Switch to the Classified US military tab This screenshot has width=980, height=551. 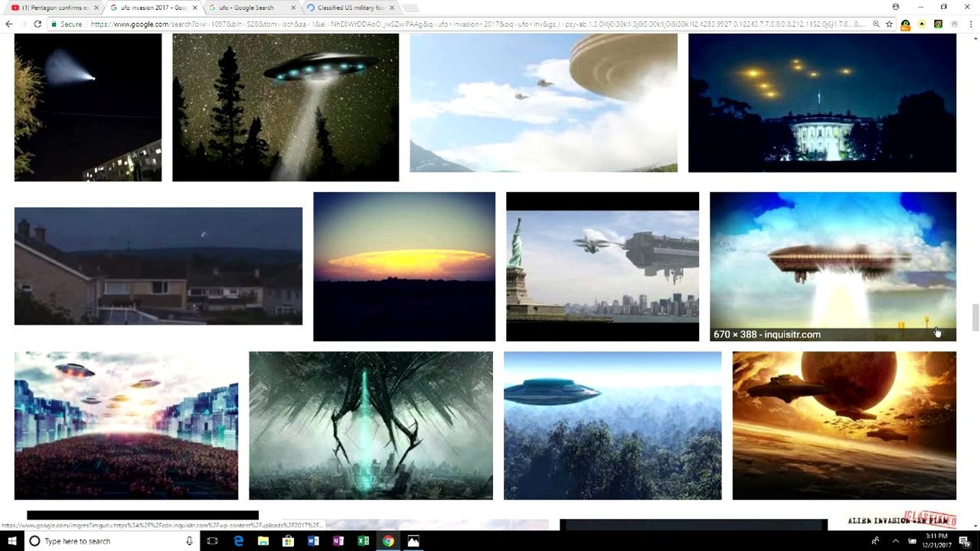[x=349, y=8]
